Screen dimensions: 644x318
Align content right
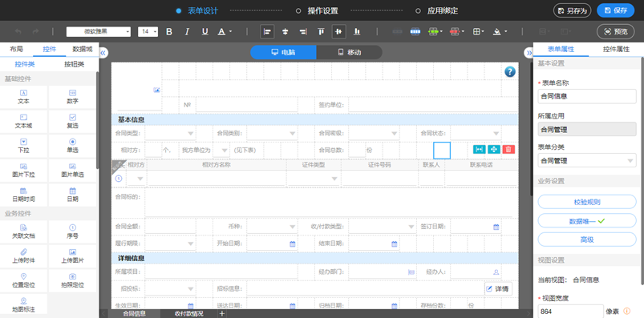click(303, 31)
